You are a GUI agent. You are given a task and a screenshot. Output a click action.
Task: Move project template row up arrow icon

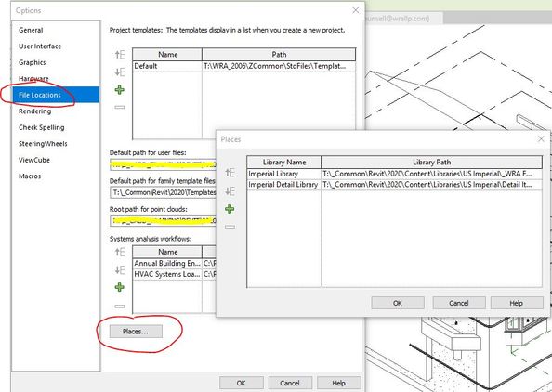click(x=120, y=55)
